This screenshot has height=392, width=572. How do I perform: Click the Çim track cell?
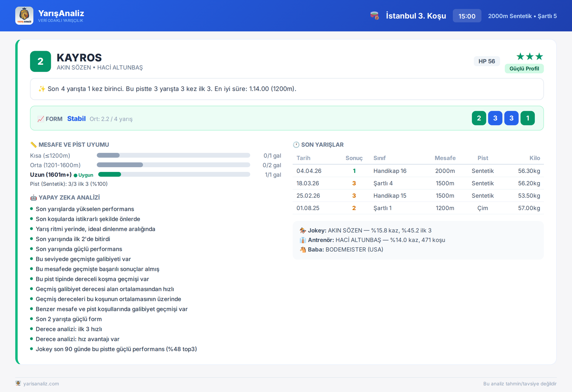click(x=483, y=208)
